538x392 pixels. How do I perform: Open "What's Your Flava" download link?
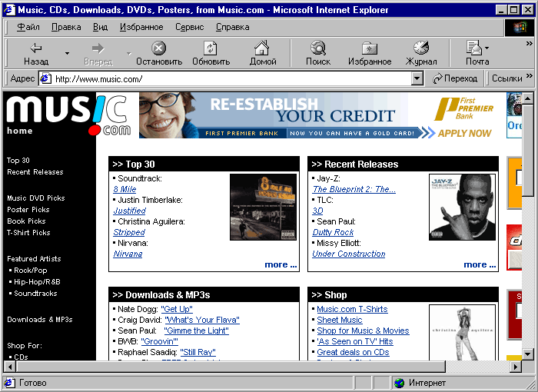pyautogui.click(x=202, y=320)
